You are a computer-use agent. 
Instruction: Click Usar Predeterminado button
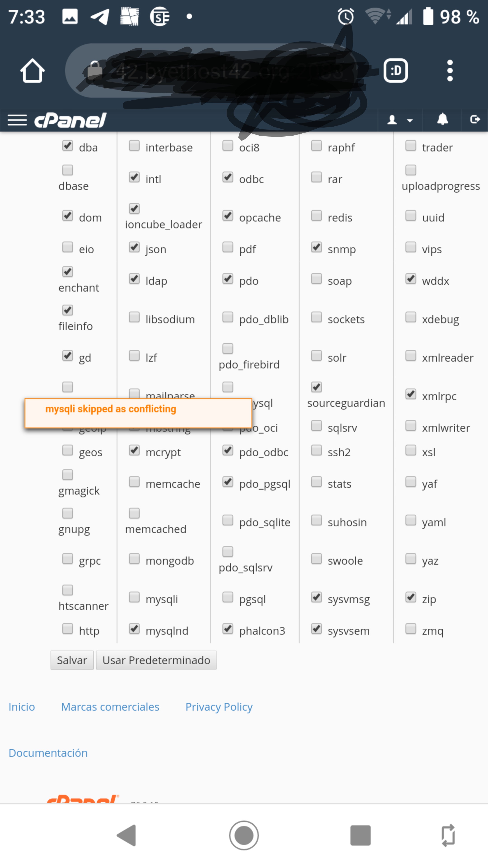coord(156,660)
